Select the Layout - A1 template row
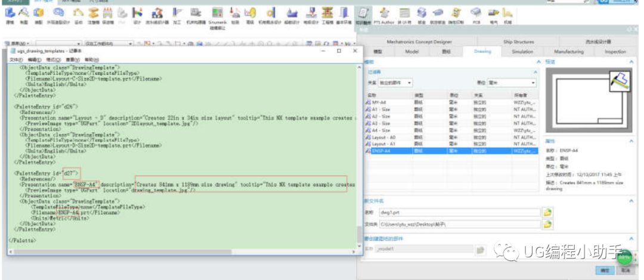 coord(451,144)
